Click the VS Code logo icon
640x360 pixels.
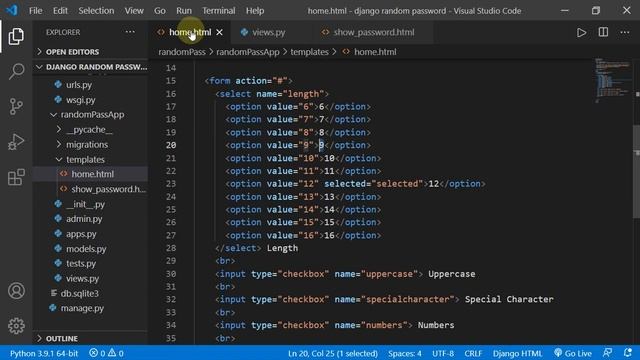pyautogui.click(x=12, y=10)
